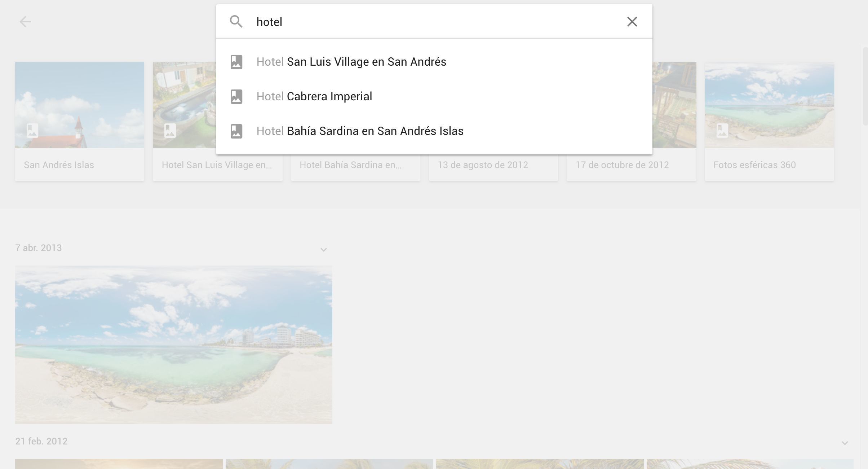This screenshot has width=868, height=469.
Task: Click album icon beside Hotel San Luis Village suggestion
Action: 236,62
